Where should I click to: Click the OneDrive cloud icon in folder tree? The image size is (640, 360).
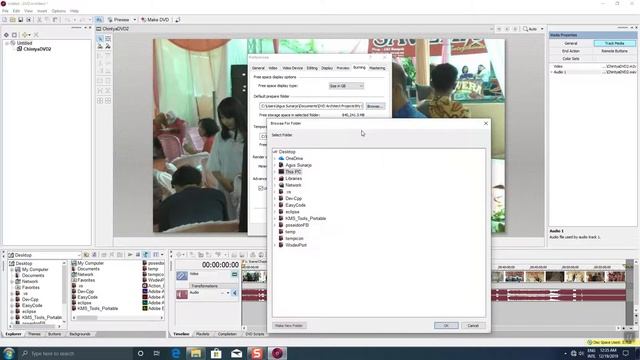pos(281,158)
